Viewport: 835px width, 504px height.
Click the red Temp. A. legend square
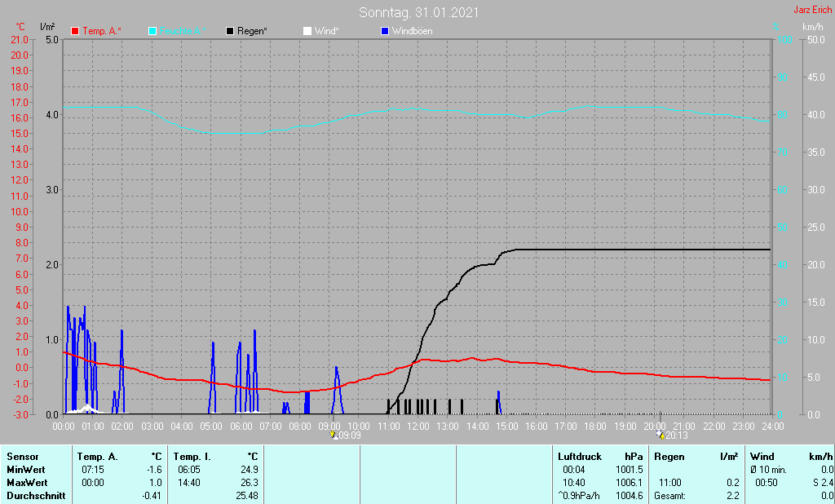coord(75,31)
